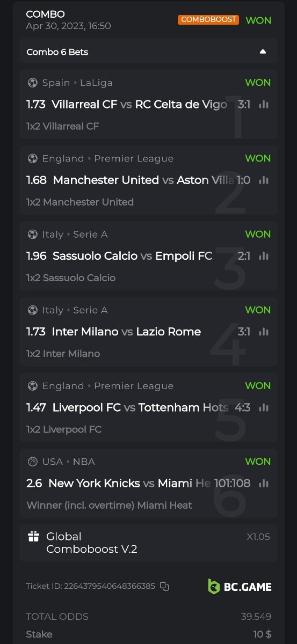
Task: Open stats icon for Liverpool FC match
Action: coord(263,407)
